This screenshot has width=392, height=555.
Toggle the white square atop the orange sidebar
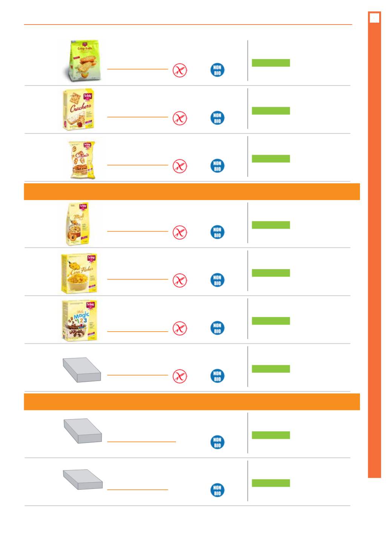click(374, 18)
